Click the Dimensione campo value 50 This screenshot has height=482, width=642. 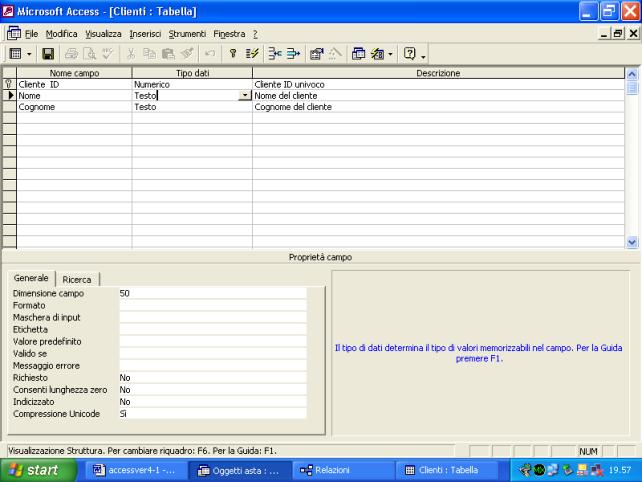[213, 293]
